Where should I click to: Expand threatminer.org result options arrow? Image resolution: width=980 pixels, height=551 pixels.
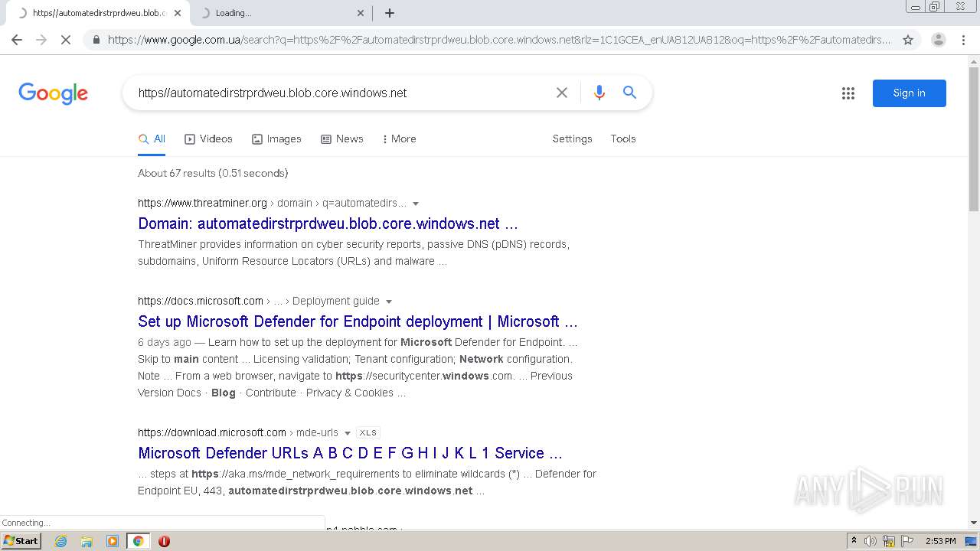(x=416, y=204)
